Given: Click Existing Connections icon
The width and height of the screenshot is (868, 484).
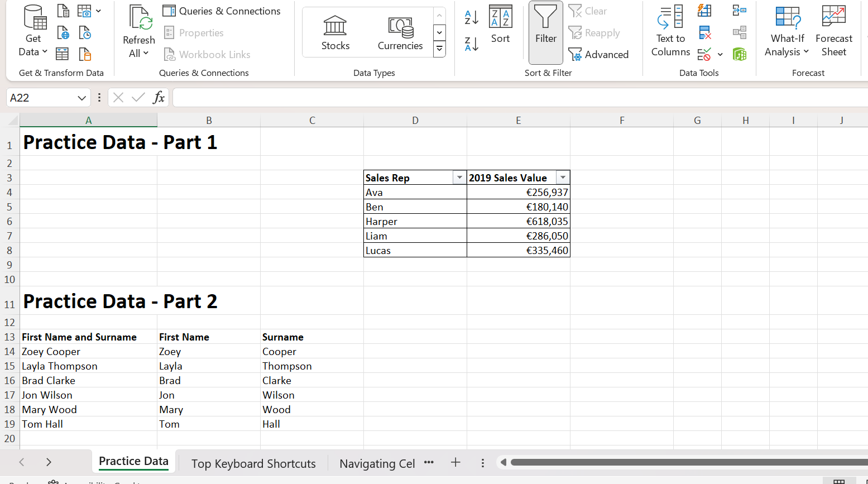Looking at the screenshot, I should pos(85,54).
